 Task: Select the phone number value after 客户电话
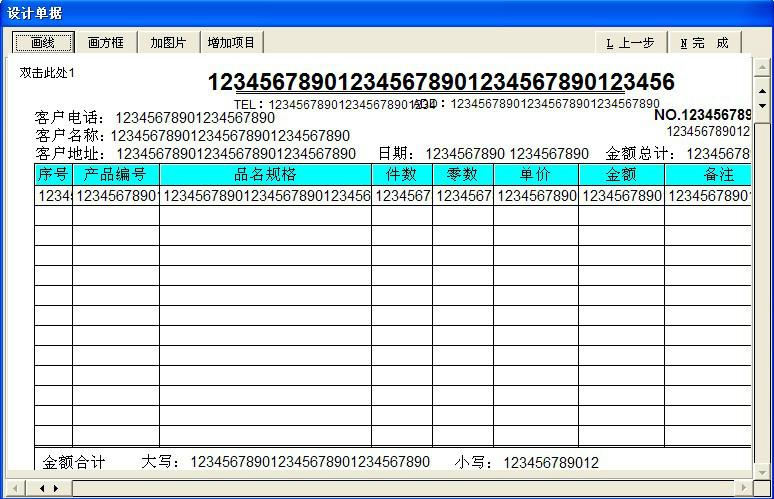[x=195, y=118]
